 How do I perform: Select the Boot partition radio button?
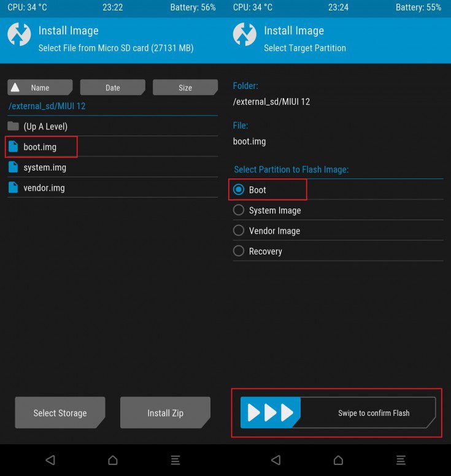tap(239, 190)
